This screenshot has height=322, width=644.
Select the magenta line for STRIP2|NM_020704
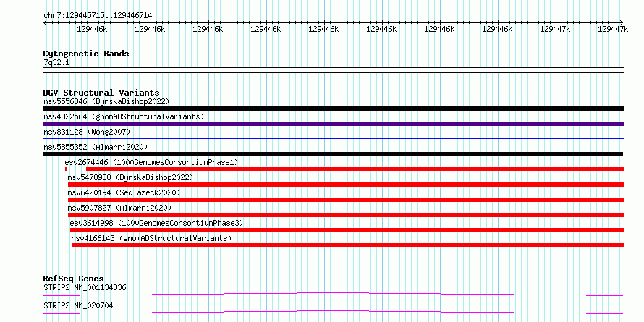(x=333, y=312)
